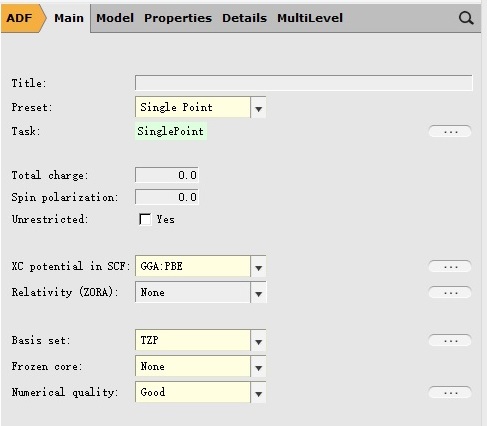The image size is (487, 426).
Task: Open the Details tab
Action: coord(244,18)
